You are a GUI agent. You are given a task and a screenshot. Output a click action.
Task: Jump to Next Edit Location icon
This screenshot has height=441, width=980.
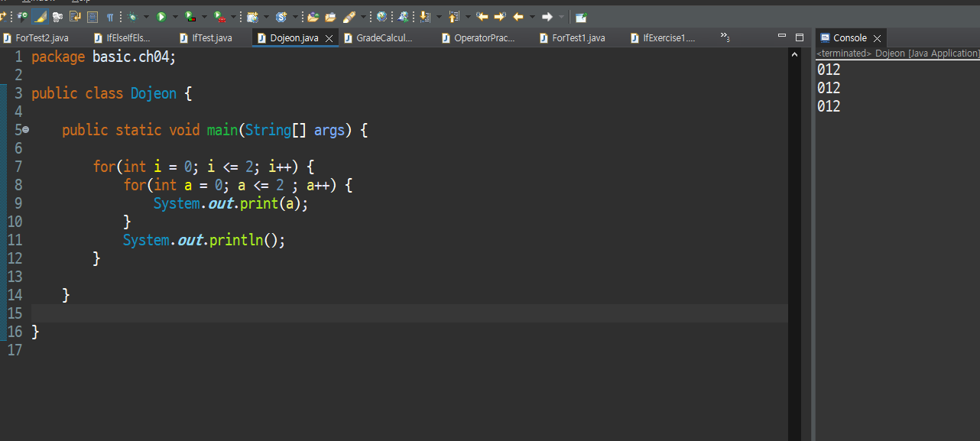[x=500, y=17]
